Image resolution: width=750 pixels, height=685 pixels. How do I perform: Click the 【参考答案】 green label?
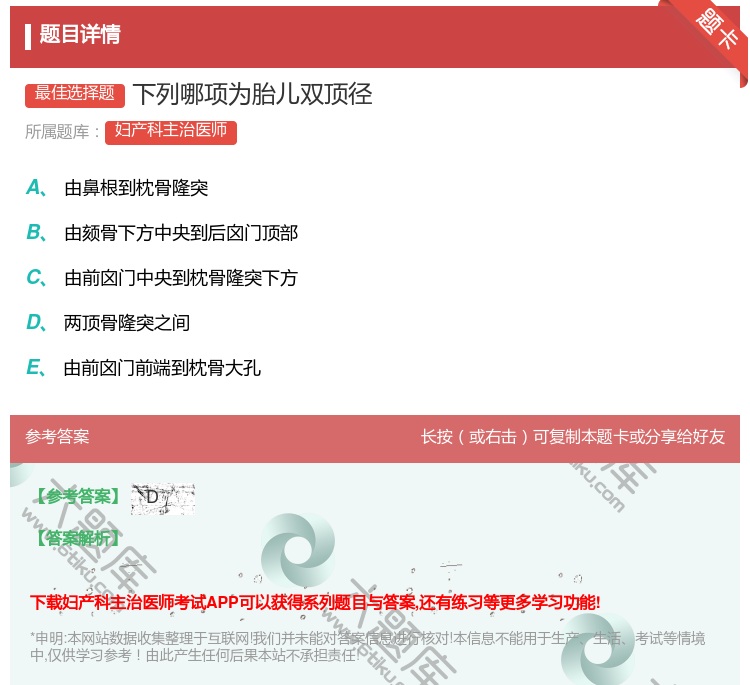(78, 497)
